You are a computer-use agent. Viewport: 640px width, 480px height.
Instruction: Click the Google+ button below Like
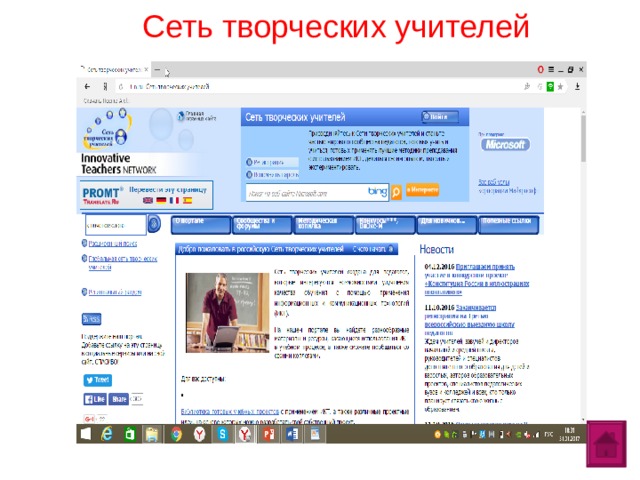89,418
